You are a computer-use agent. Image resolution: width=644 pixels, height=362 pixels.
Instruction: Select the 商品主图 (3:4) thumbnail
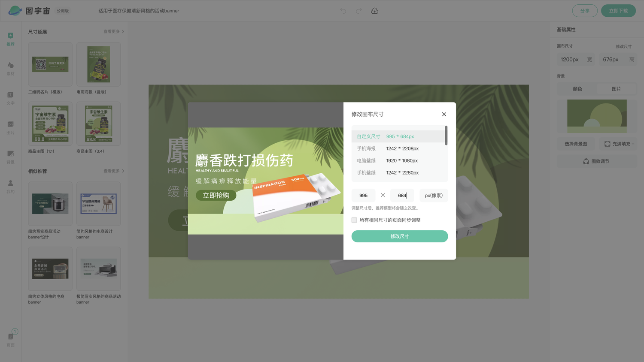pyautogui.click(x=98, y=124)
